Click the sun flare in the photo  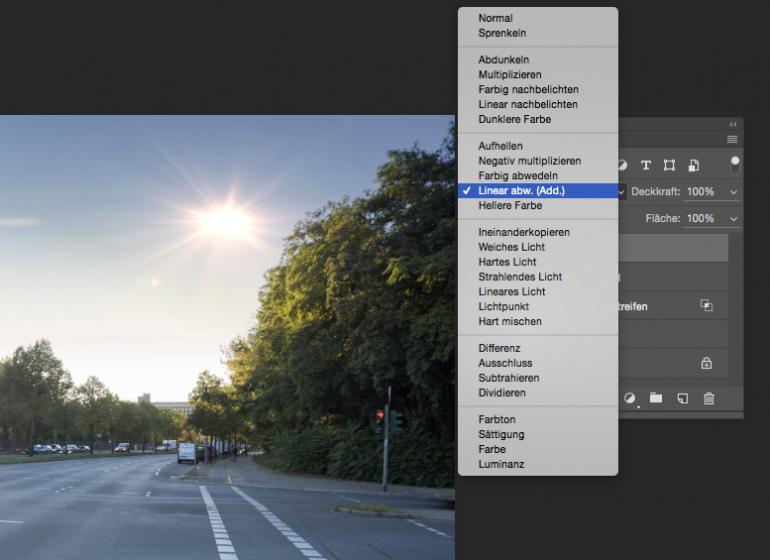(x=227, y=222)
